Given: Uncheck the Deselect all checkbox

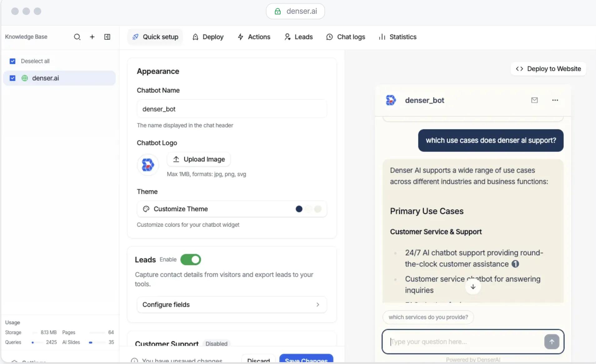Looking at the screenshot, I should click(x=12, y=61).
